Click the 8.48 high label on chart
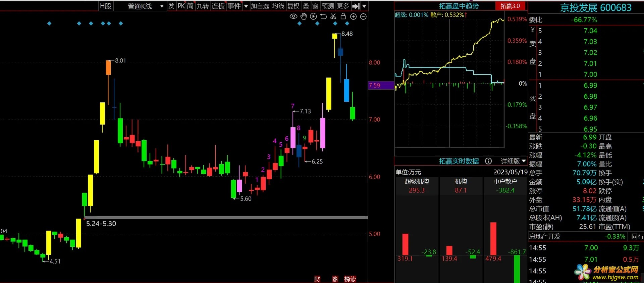Image resolution: width=644 pixels, height=283 pixels. 347,34
